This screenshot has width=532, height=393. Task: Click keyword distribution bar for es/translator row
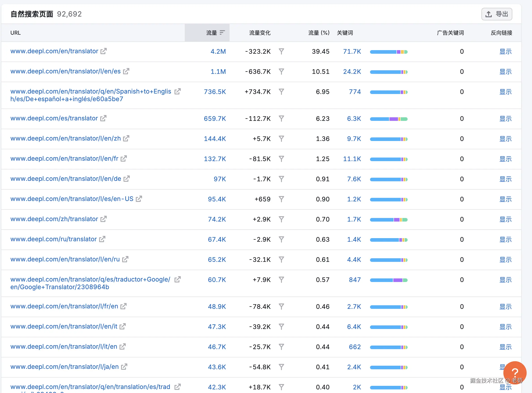click(x=389, y=119)
